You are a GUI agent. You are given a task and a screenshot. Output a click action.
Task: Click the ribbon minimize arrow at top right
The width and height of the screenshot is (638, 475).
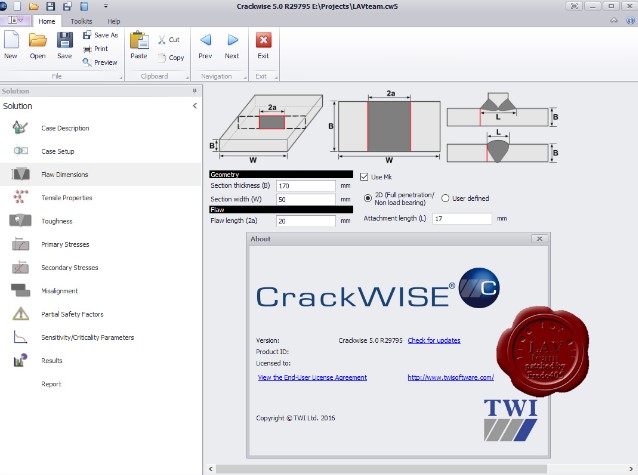point(614,20)
